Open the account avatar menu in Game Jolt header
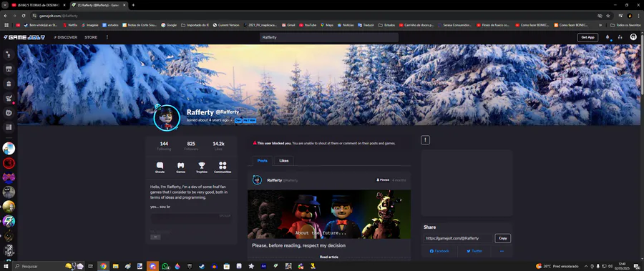 click(x=633, y=37)
